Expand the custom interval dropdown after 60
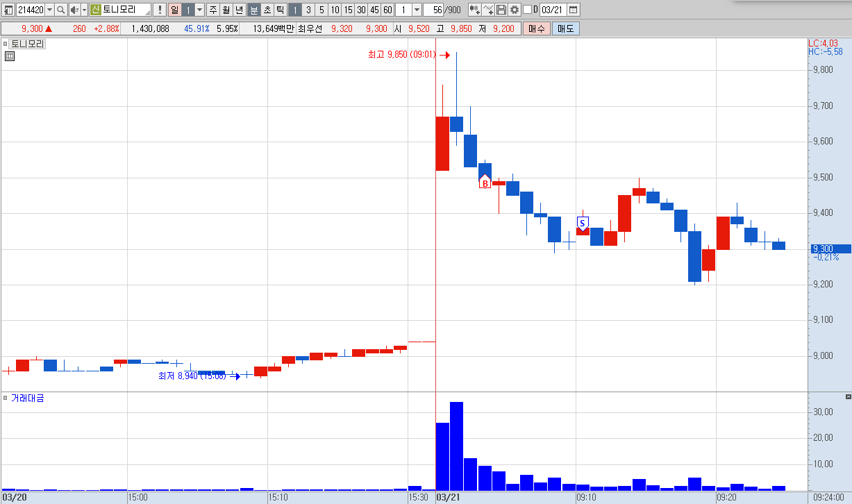 [417, 10]
